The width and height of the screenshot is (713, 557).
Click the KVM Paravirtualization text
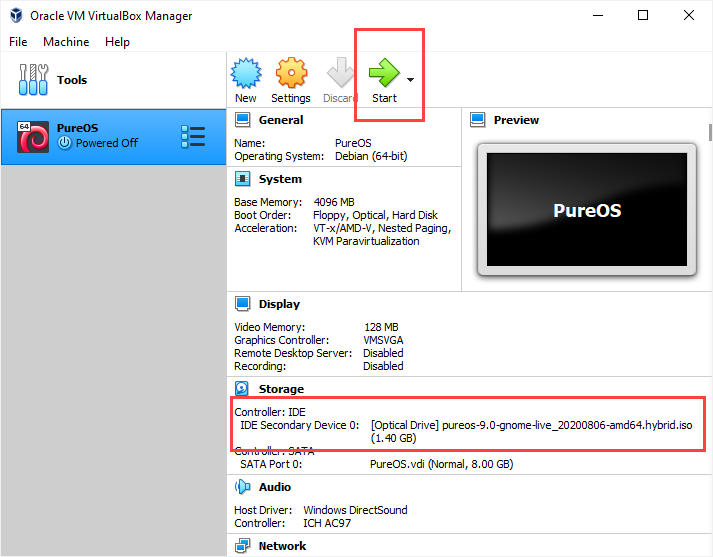[366, 241]
